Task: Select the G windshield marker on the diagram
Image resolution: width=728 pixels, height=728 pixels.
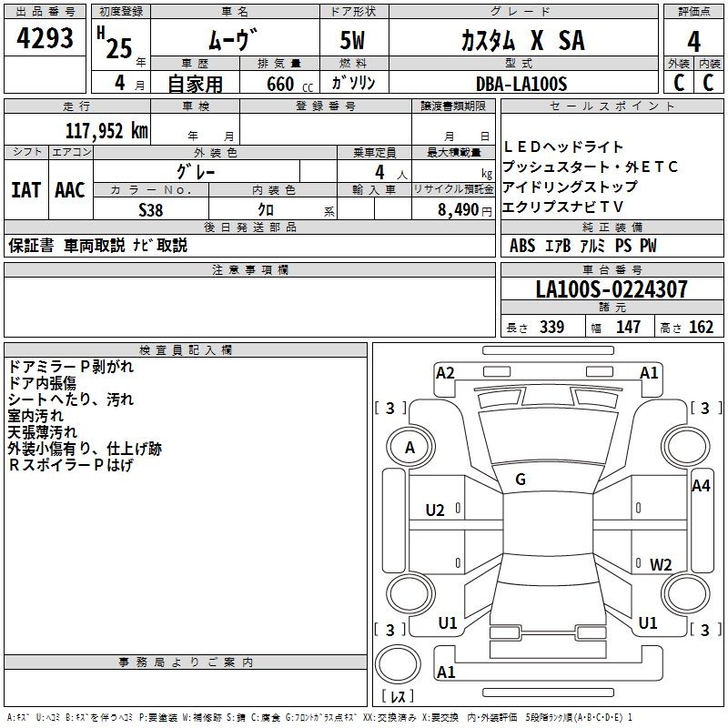Action: 521,480
